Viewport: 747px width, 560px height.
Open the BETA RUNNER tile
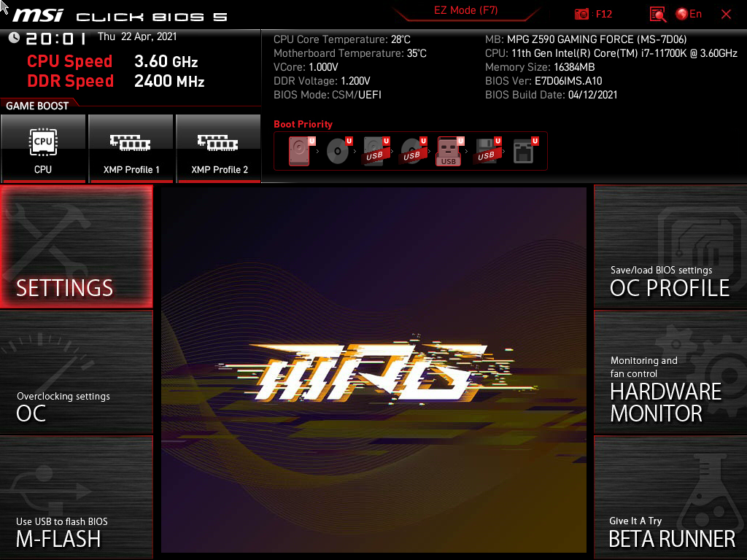[670, 497]
